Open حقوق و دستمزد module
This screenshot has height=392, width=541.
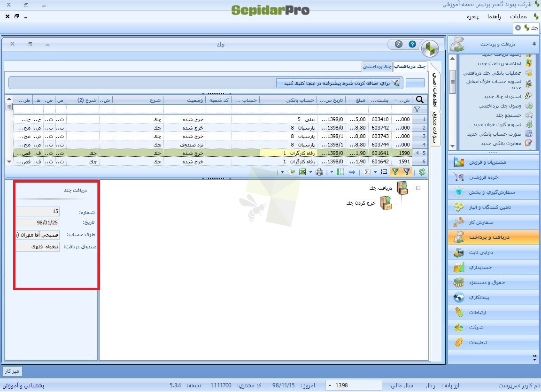point(494,282)
